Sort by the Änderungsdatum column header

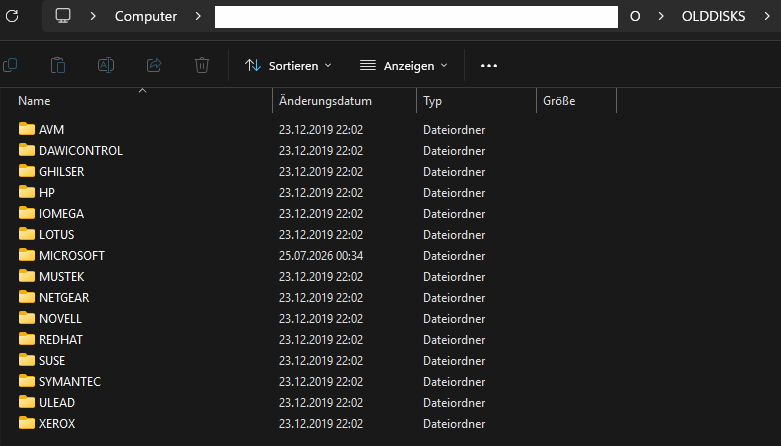pos(325,101)
